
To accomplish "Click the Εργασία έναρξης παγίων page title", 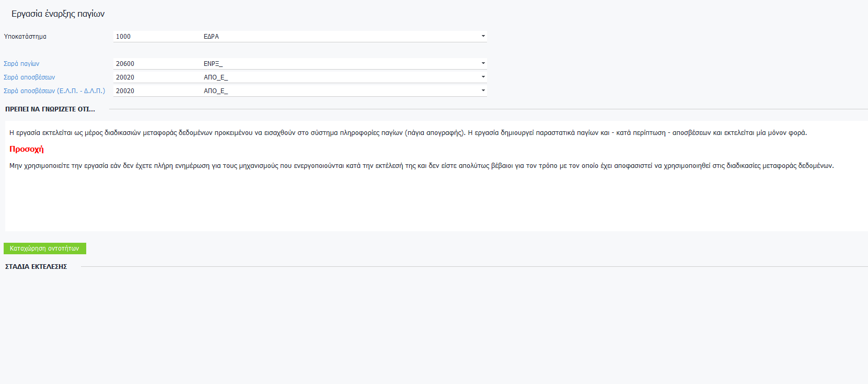I will pos(58,14).
